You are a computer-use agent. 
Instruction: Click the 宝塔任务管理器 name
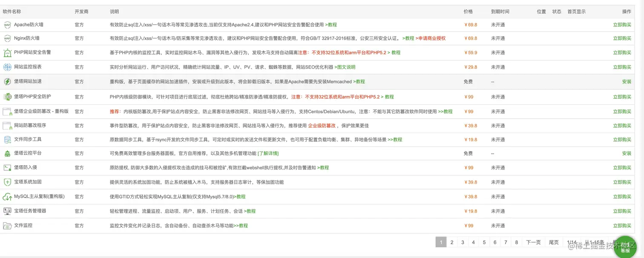coord(30,210)
